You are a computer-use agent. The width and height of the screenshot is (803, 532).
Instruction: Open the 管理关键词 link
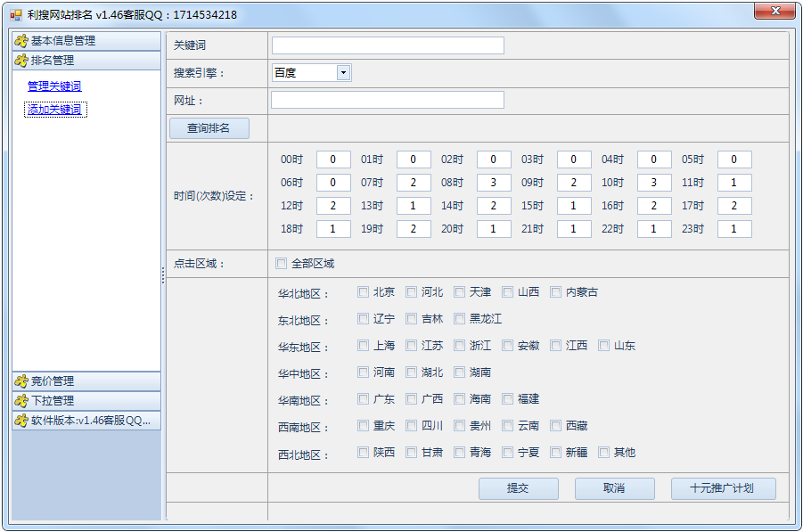pyautogui.click(x=54, y=86)
